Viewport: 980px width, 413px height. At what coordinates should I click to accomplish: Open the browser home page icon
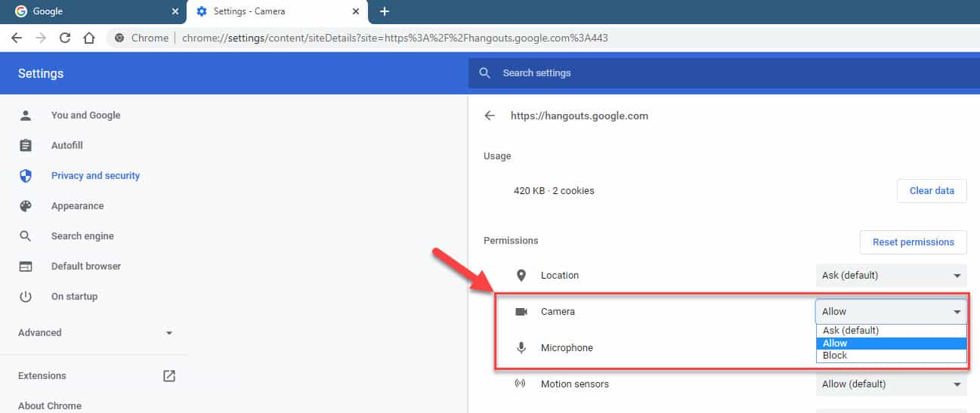pos(89,38)
